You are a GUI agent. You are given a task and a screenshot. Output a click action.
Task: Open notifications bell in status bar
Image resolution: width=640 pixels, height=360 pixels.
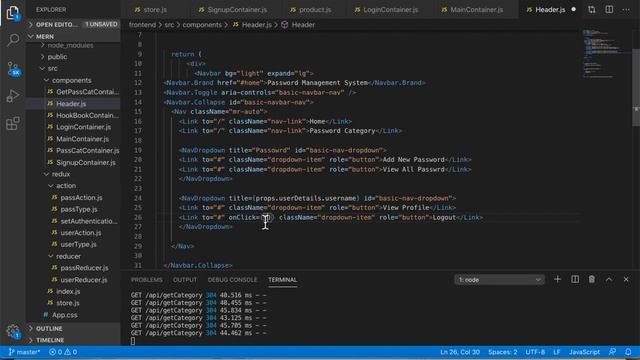628,352
